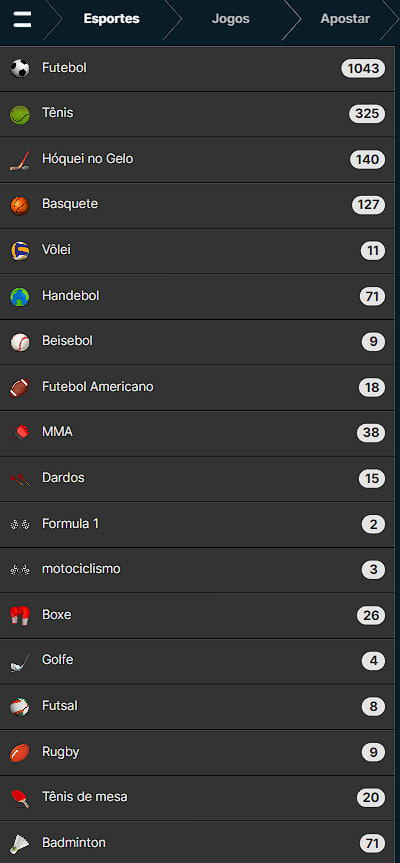Screen dimensions: 400x863
Task: Select the badminton shuttlecock icon
Action: point(20,843)
